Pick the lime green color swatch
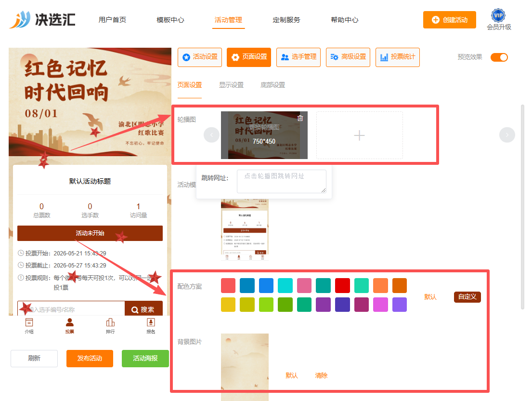Screen dimensions: 532x401 point(266,305)
